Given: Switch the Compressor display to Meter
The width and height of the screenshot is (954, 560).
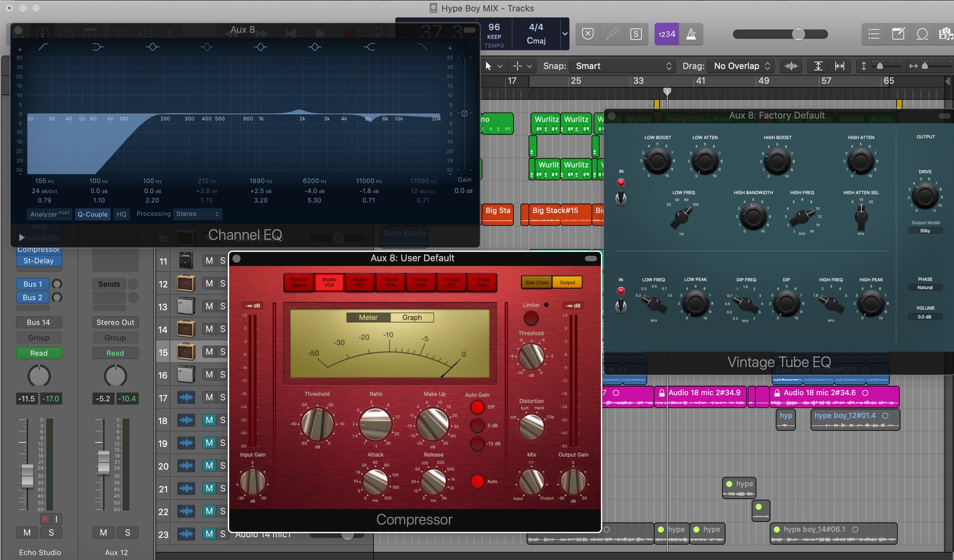Looking at the screenshot, I should coord(368,317).
